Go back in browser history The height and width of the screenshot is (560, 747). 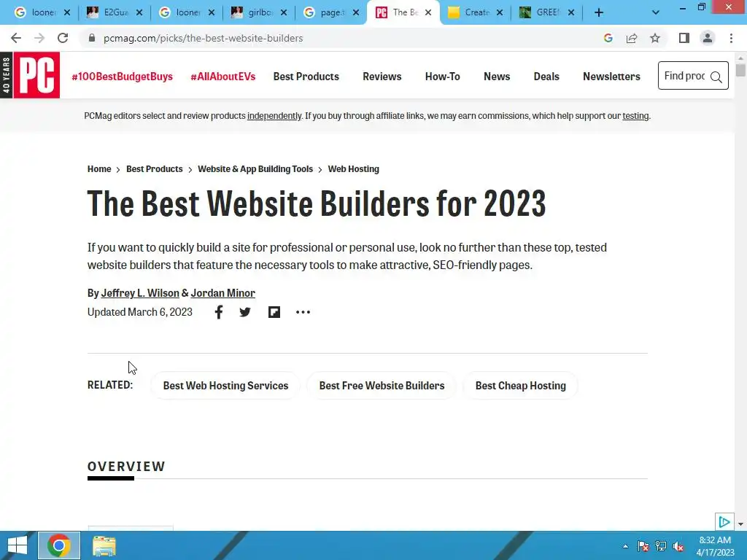pos(16,38)
